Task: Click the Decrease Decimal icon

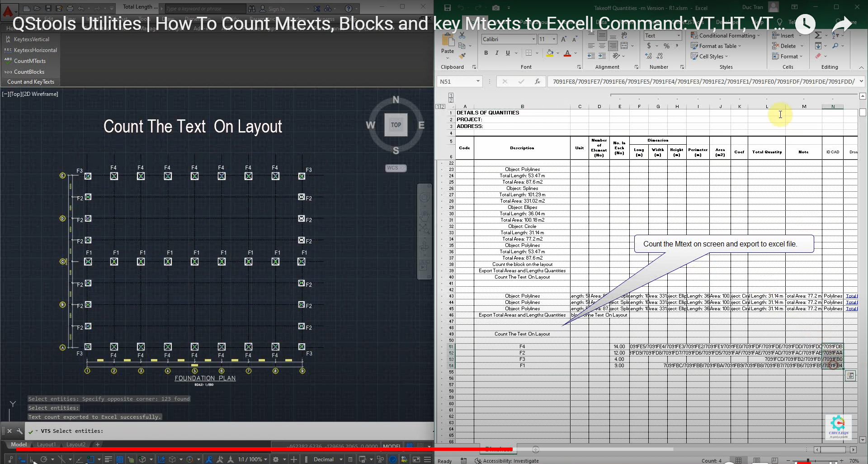Action: (x=660, y=56)
